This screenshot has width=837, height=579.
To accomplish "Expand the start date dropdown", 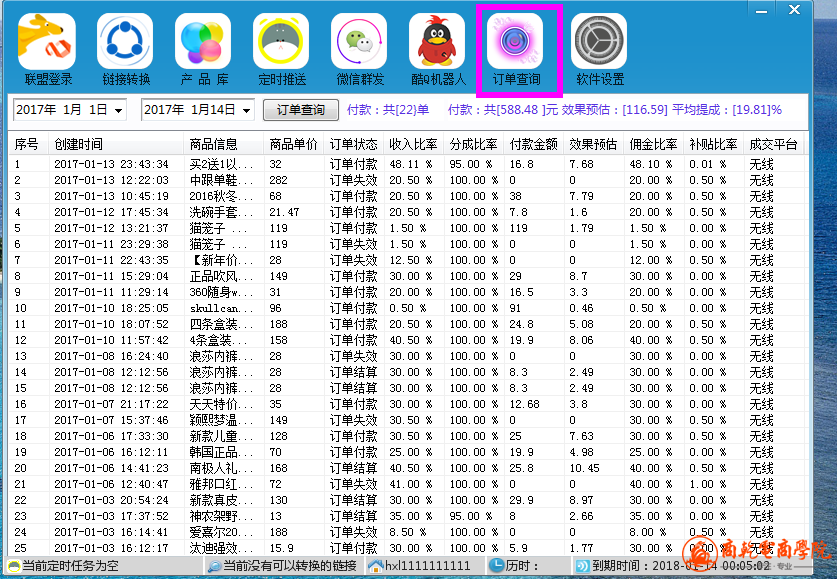I will tap(119, 110).
